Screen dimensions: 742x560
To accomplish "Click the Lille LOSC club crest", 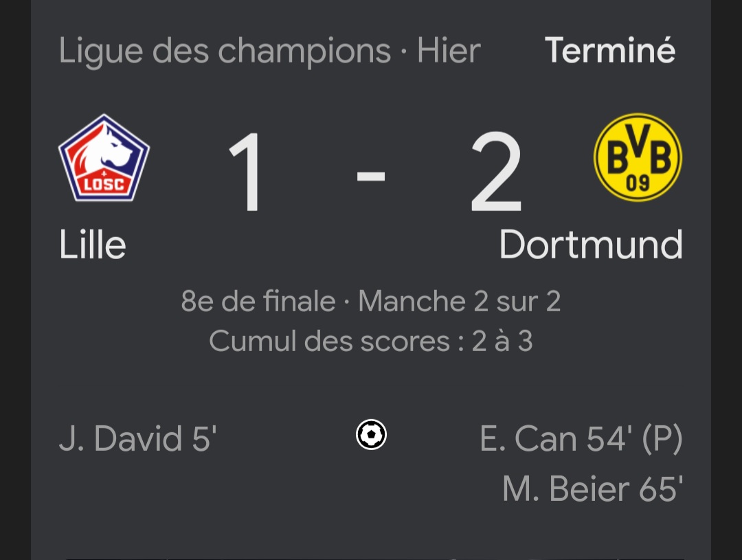I will pyautogui.click(x=104, y=158).
